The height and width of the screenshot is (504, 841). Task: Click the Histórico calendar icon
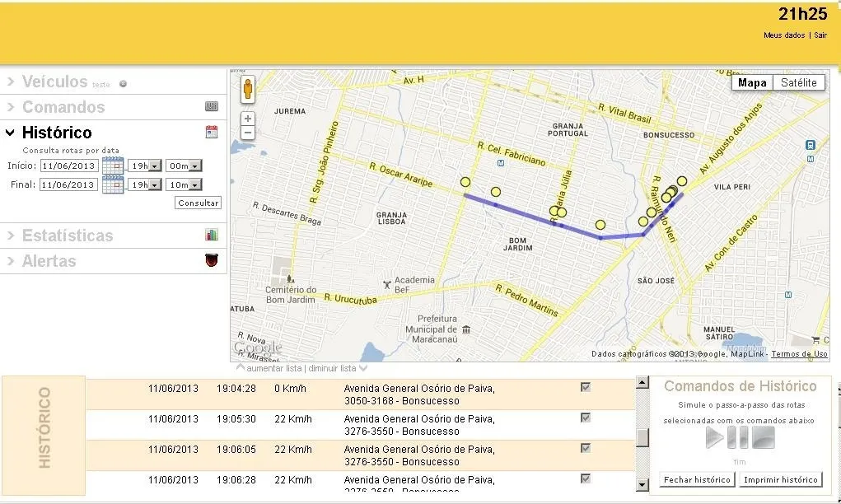(x=212, y=132)
